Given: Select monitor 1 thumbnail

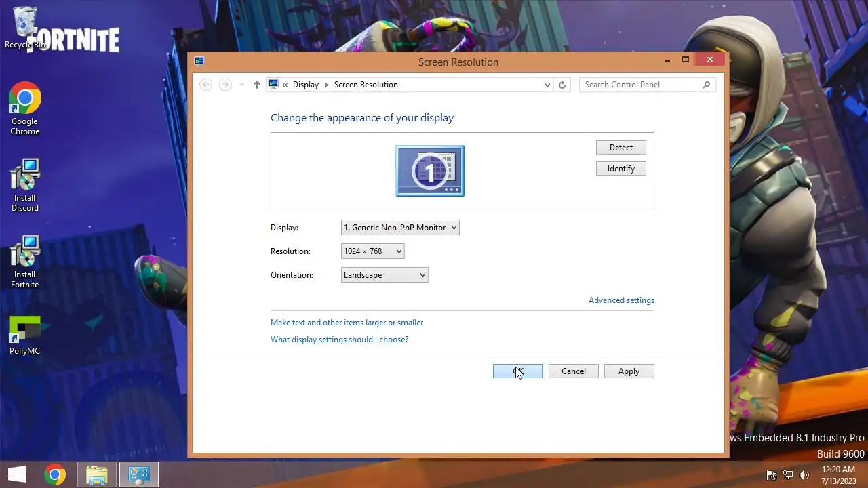Looking at the screenshot, I should (430, 171).
